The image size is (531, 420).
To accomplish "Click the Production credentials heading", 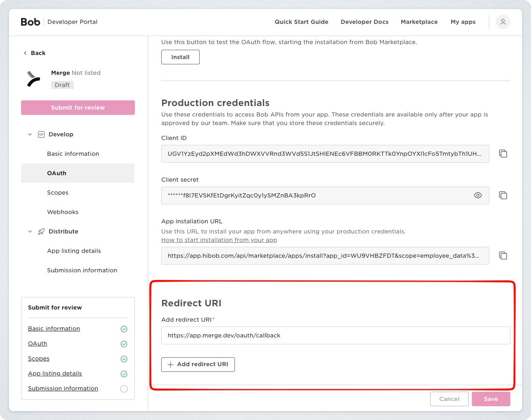I will point(215,103).
